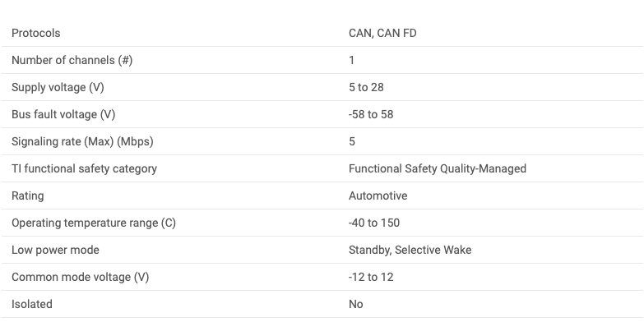Select Common mode voltage (V) label
The image size is (644, 322).
(x=80, y=277)
